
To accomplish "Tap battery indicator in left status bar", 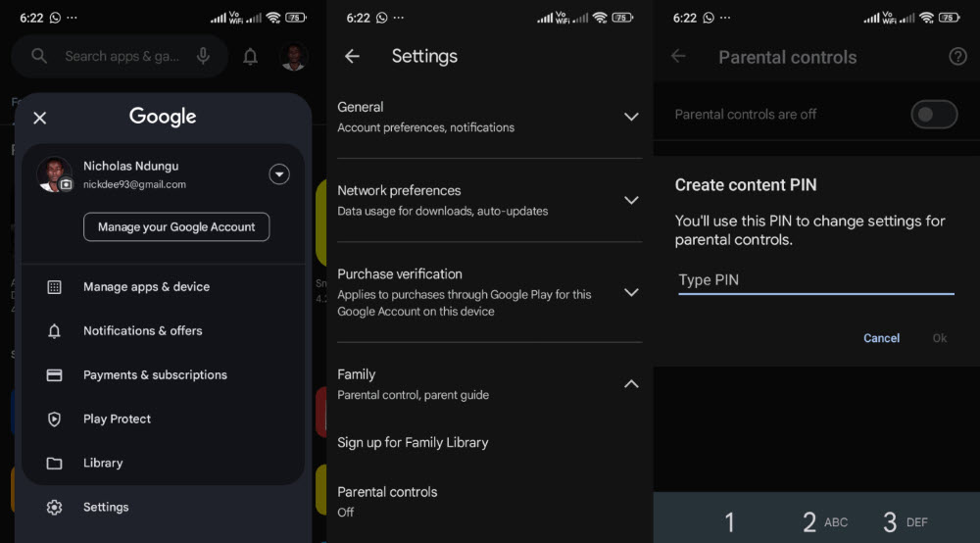I will [x=296, y=18].
